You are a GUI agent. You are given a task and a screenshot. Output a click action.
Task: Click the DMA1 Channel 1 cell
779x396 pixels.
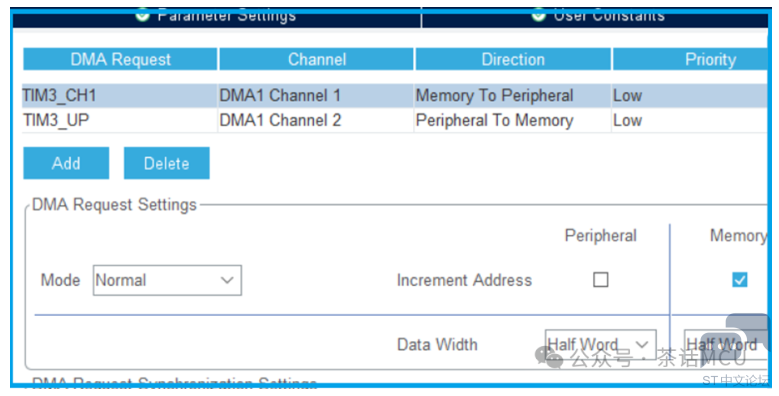click(x=316, y=95)
